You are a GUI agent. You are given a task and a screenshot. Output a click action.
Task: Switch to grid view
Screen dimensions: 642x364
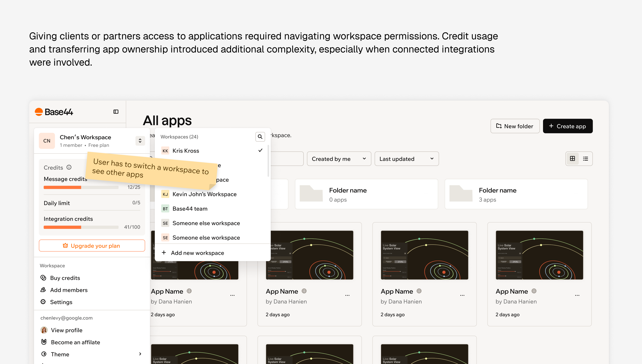pos(572,158)
